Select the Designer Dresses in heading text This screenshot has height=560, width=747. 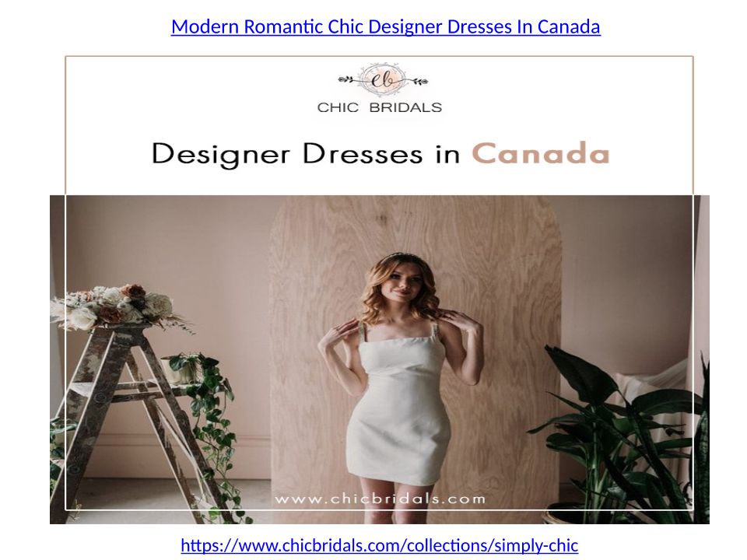point(306,154)
